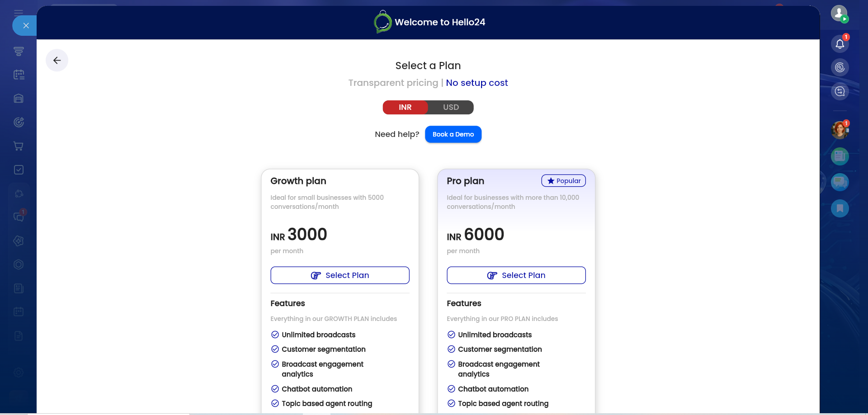Open the funnel filter icon in left sidebar

pos(19,51)
